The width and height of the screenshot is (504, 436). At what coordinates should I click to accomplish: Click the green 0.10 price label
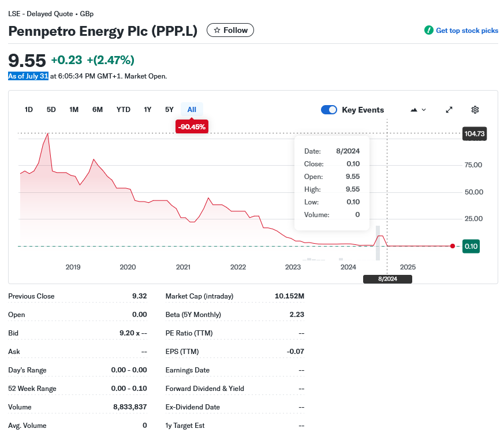click(471, 247)
